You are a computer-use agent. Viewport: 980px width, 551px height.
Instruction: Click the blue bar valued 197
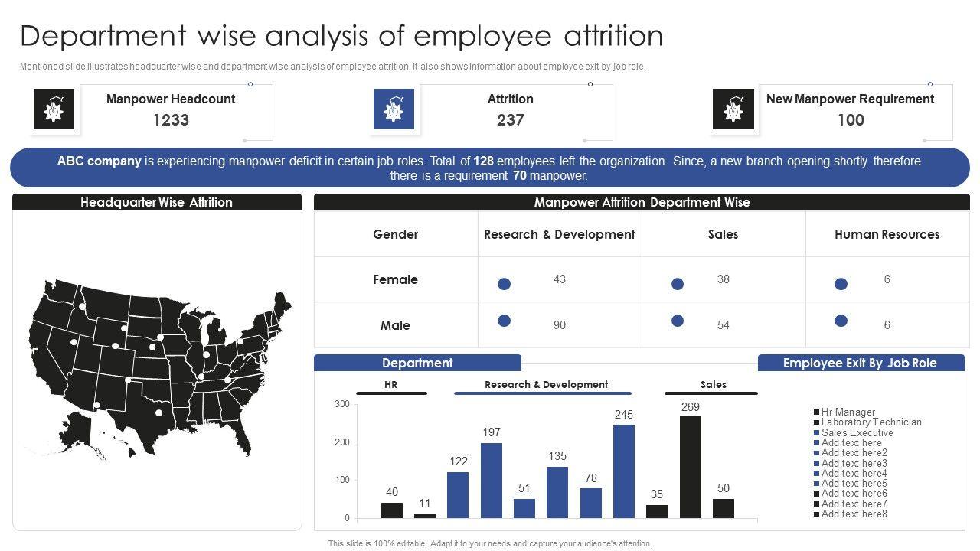click(492, 481)
